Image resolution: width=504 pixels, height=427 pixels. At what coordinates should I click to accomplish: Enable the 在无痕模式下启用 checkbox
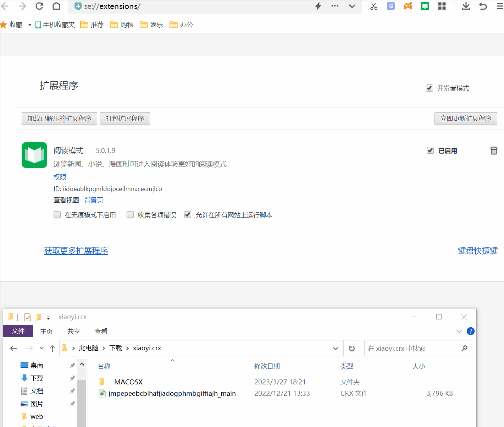tap(57, 215)
